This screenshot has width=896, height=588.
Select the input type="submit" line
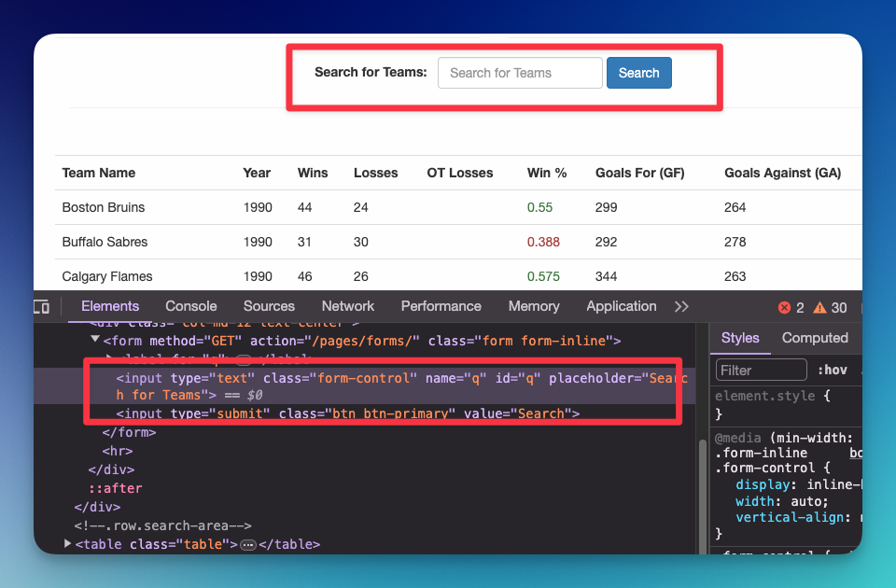point(347,413)
